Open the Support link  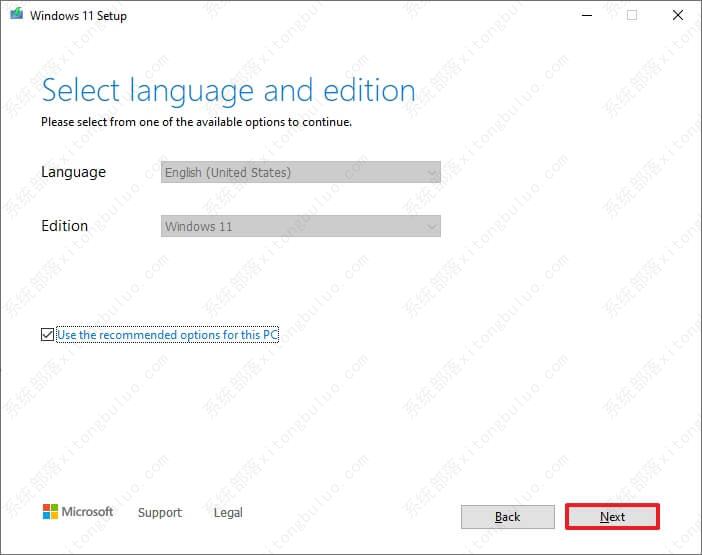pyautogui.click(x=160, y=513)
